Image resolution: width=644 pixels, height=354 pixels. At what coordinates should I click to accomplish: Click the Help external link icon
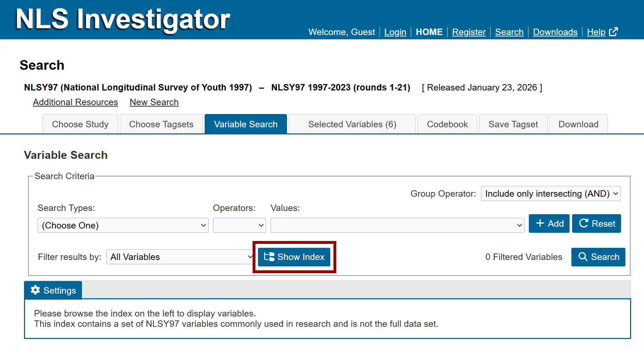(x=613, y=32)
